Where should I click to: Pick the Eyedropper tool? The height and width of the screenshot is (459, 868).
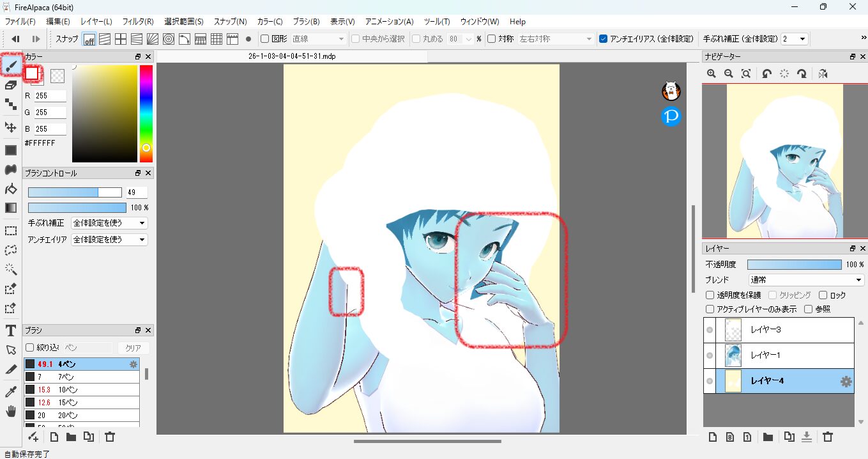tap(11, 391)
